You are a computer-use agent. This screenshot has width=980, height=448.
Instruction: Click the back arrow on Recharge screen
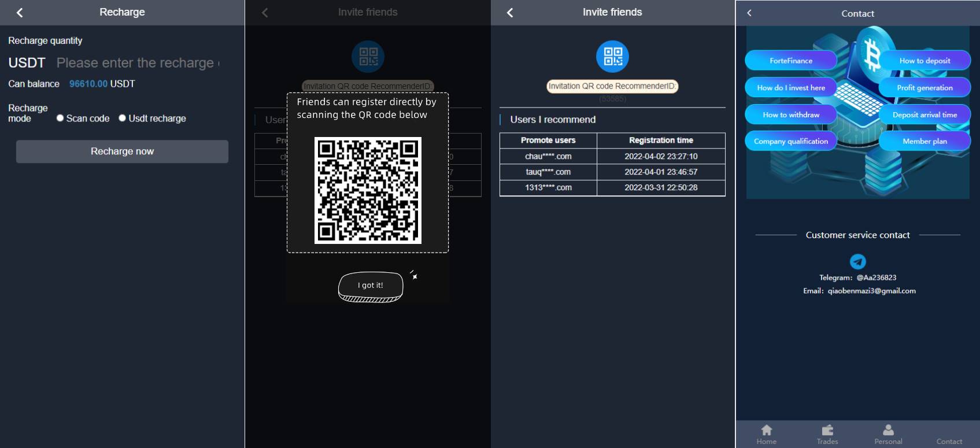pos(20,13)
